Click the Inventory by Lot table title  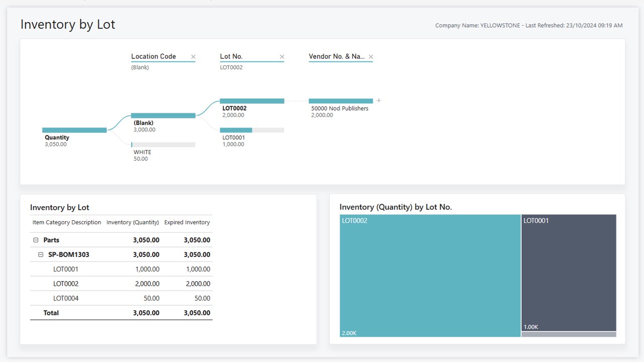click(x=59, y=207)
